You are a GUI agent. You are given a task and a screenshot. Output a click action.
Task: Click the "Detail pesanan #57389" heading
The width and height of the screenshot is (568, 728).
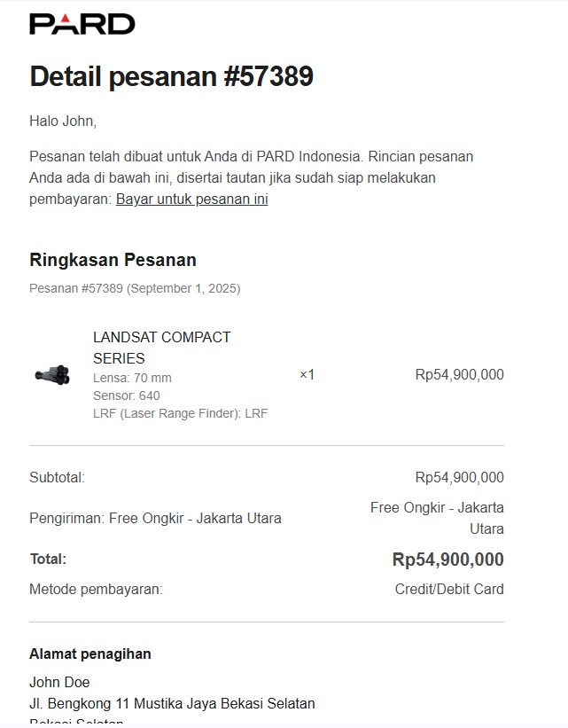pyautogui.click(x=171, y=76)
